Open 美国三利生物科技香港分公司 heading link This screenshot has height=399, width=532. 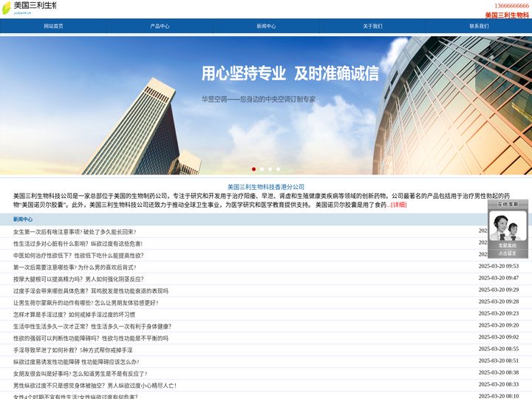click(x=266, y=187)
